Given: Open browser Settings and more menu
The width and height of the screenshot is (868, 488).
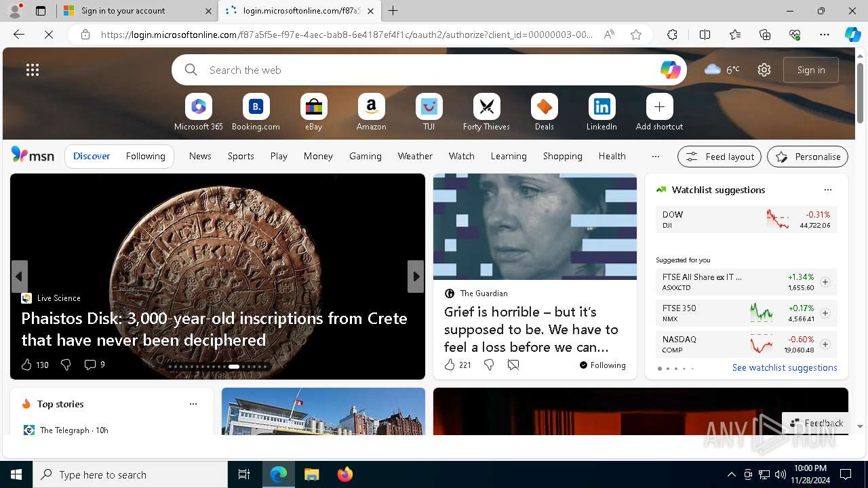Looking at the screenshot, I should 825,35.
